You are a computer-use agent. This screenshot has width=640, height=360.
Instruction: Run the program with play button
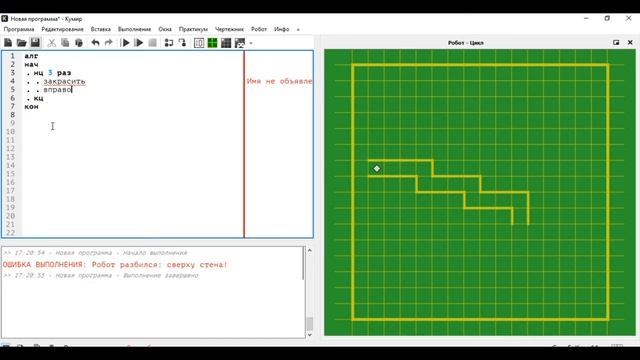click(126, 43)
